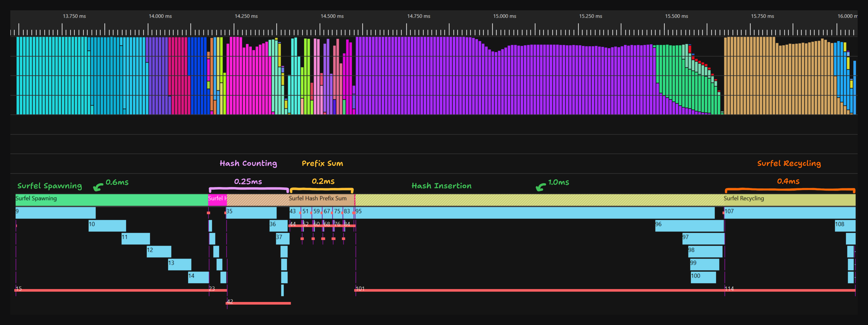The width and height of the screenshot is (868, 325).
Task: Click event block 10
Action: (107, 225)
